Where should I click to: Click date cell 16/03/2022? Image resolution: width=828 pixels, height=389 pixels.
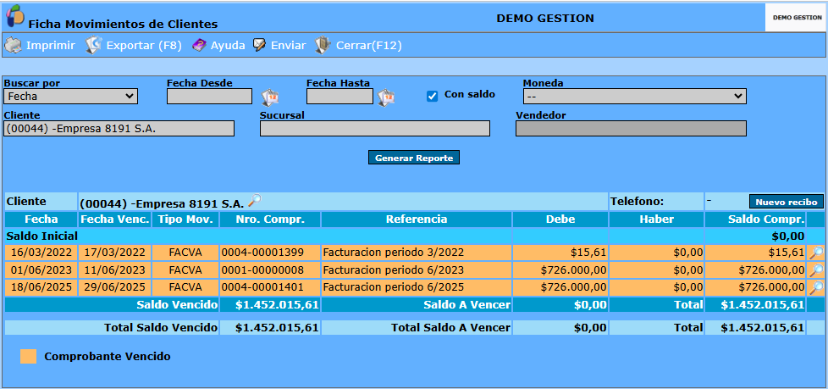41,253
